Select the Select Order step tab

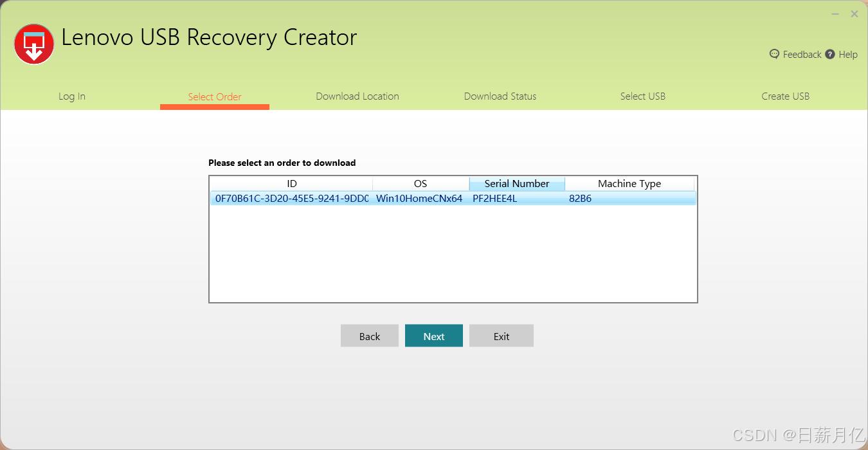point(215,97)
